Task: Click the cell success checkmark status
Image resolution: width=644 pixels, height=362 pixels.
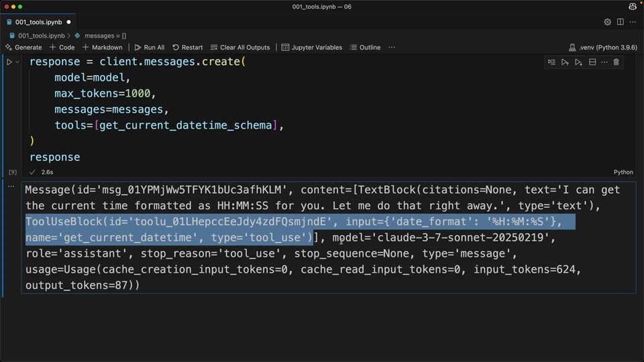Action: coord(32,172)
